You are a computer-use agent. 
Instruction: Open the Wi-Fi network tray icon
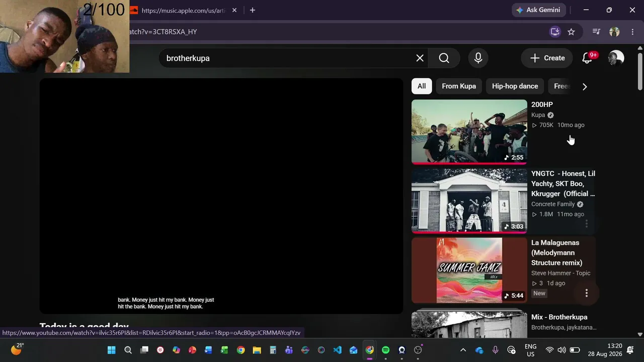point(549,350)
